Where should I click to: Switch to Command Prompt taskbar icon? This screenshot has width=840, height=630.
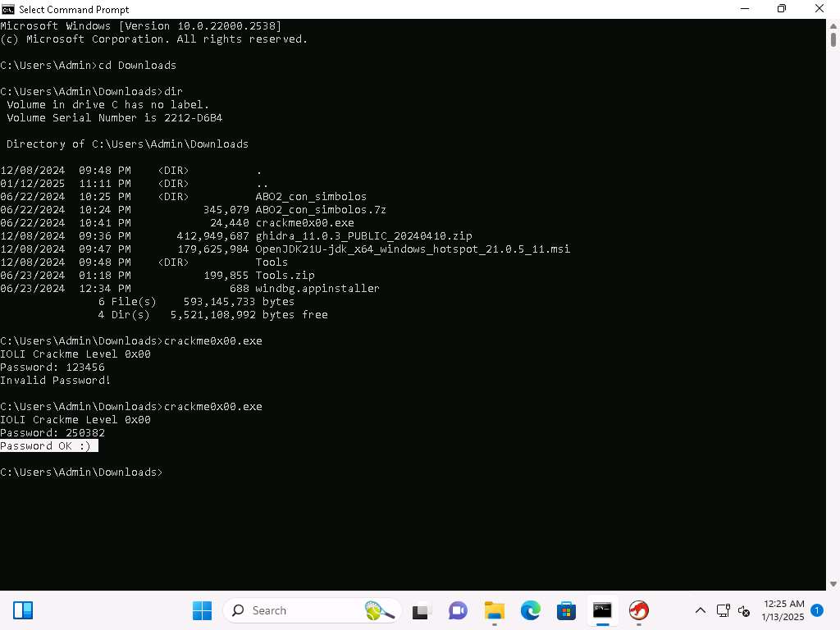coord(602,610)
